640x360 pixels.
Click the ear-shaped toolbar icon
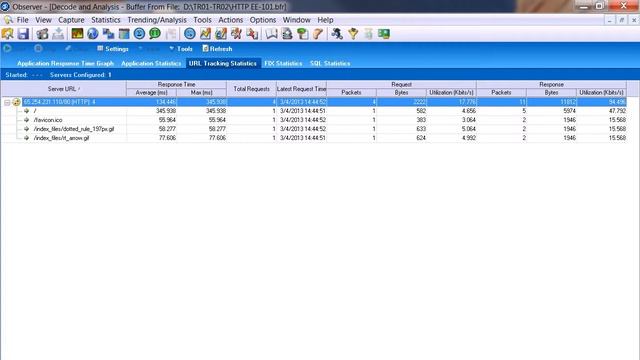(318, 34)
